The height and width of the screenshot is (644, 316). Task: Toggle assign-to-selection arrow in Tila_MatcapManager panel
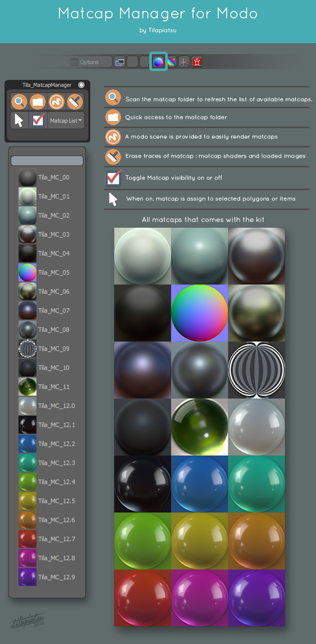pyautogui.click(x=19, y=121)
